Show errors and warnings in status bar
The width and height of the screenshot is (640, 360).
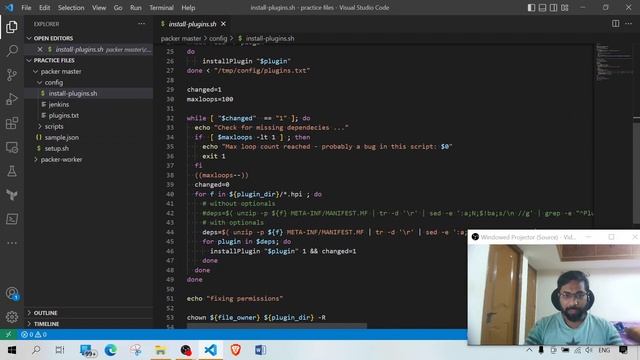34,334
